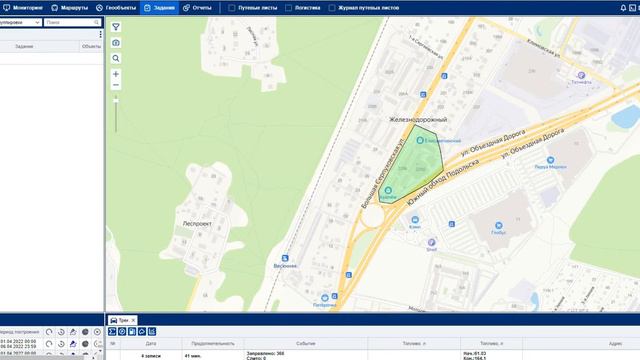Click the search magnifier in the Поиск field

click(97, 22)
